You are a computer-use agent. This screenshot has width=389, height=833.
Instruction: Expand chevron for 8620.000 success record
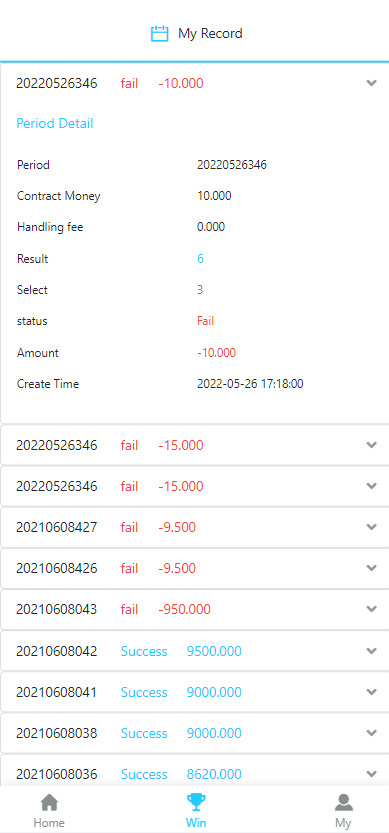[371, 774]
